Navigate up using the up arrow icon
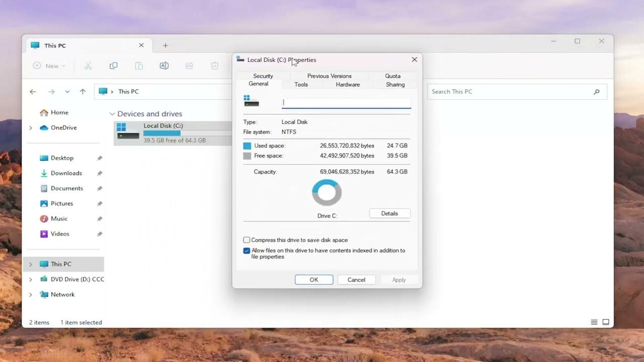 tap(83, 92)
